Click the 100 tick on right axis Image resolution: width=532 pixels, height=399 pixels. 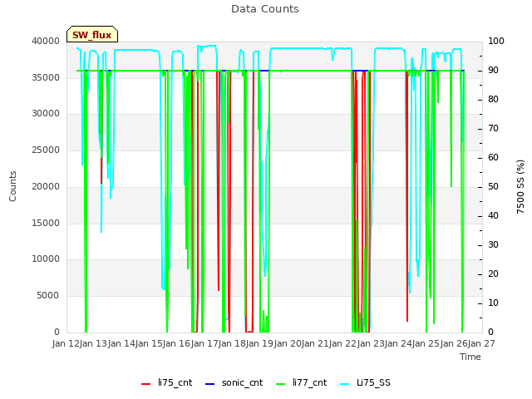(496, 41)
